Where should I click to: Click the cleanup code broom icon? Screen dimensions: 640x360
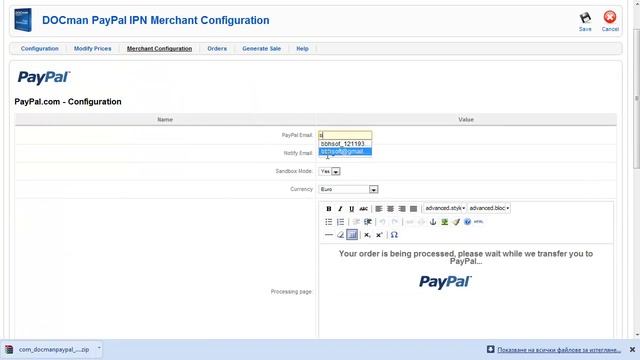[x=456, y=222]
